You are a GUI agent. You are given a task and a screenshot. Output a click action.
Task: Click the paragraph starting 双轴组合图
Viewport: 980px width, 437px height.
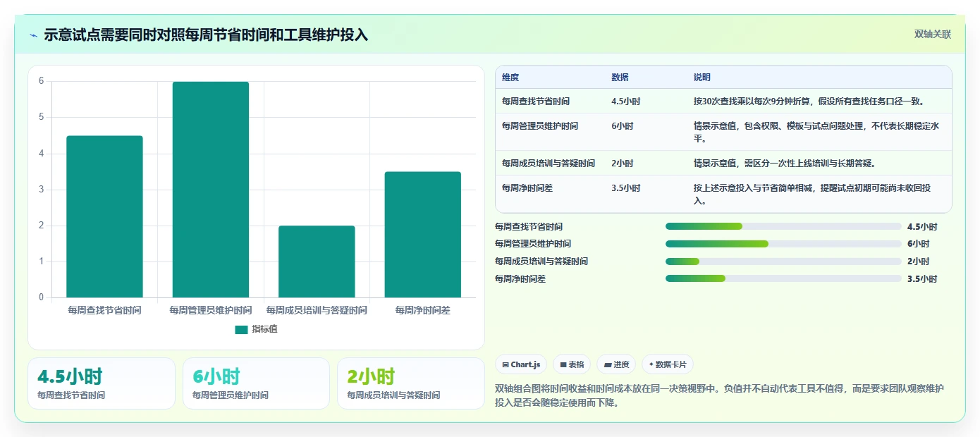(x=720, y=396)
